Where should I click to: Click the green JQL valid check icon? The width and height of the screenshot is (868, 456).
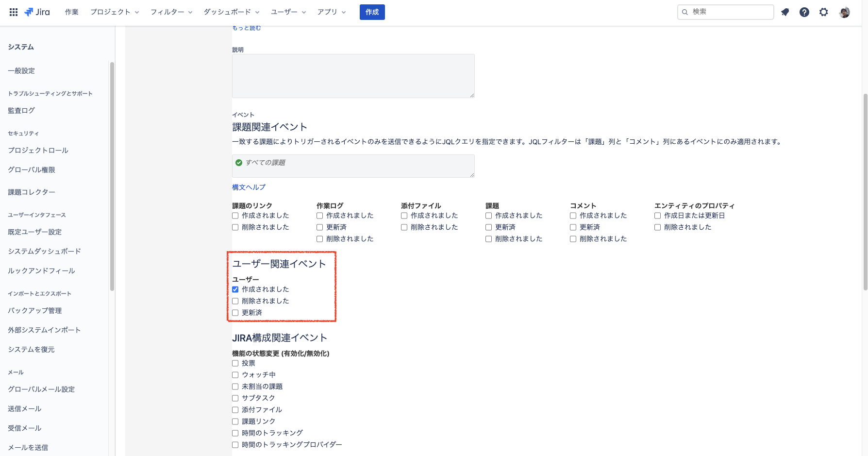[x=239, y=163]
